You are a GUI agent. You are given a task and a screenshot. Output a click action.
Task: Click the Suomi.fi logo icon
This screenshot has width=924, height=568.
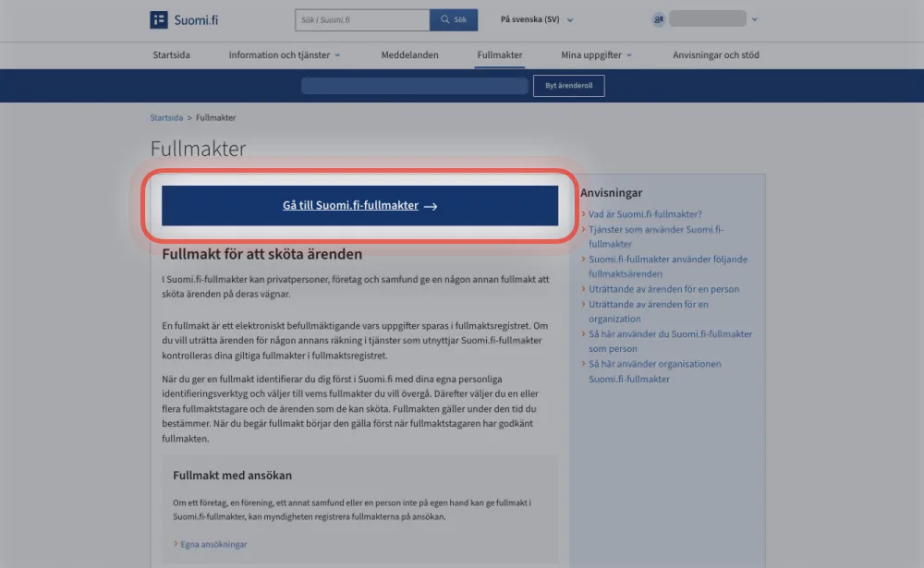point(159,19)
